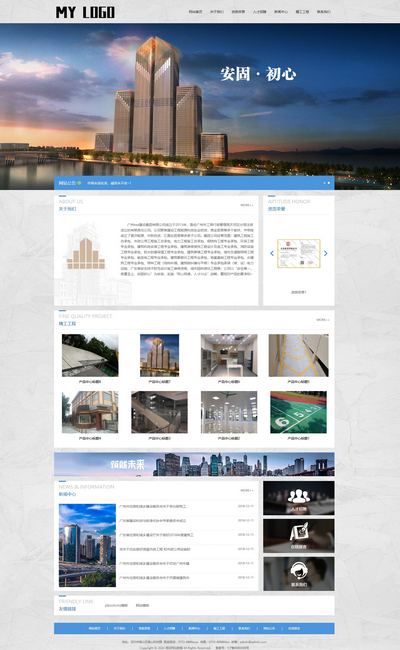
Task: Open 关于我们 in the top navigation
Action: (x=217, y=12)
